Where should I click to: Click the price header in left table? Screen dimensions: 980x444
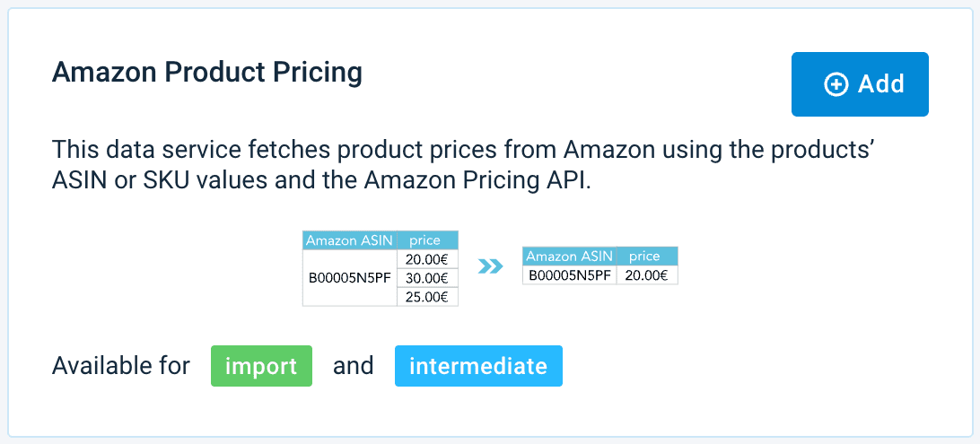click(425, 240)
